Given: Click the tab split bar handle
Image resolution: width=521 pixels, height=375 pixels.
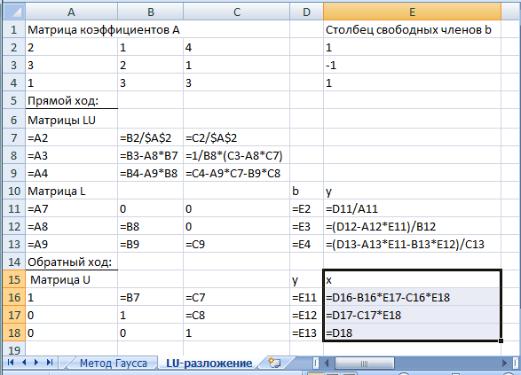Looking at the screenshot, I should [x=316, y=363].
